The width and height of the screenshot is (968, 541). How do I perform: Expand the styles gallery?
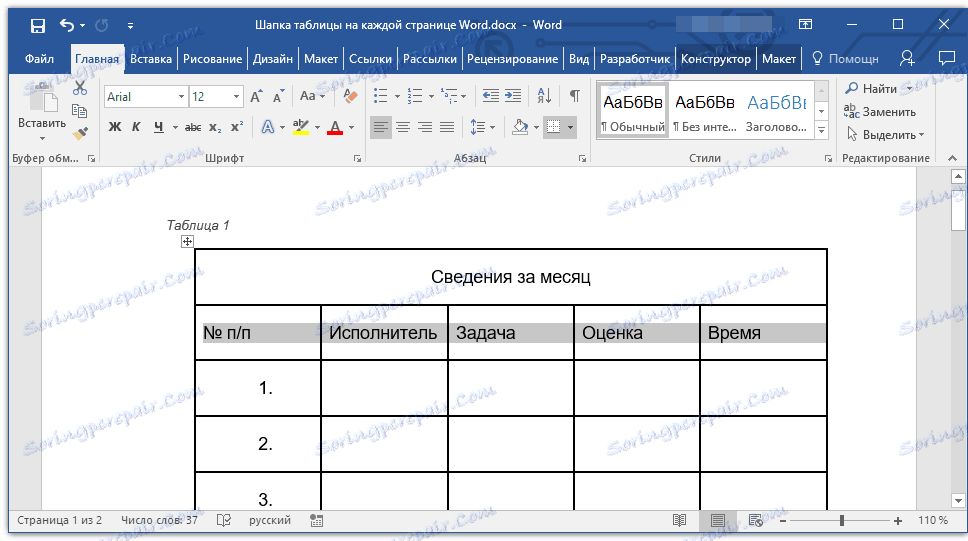point(821,130)
